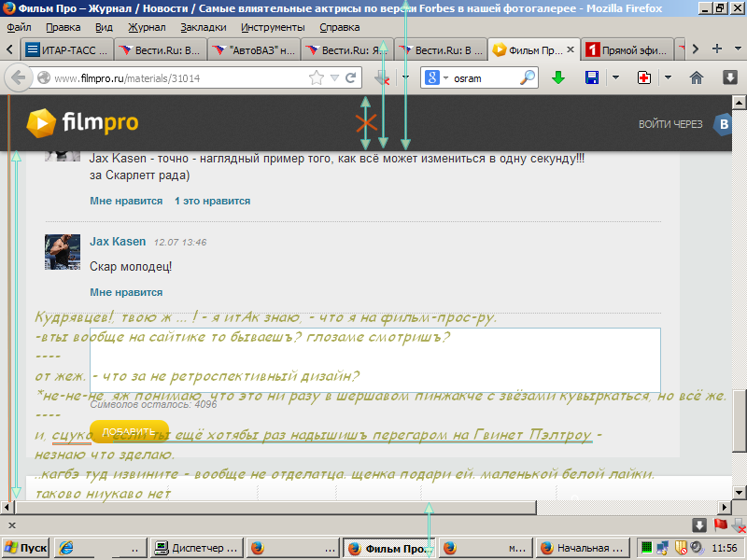This screenshot has height=560, width=747.
Task: Open the Инструменты menu
Action: click(x=271, y=28)
